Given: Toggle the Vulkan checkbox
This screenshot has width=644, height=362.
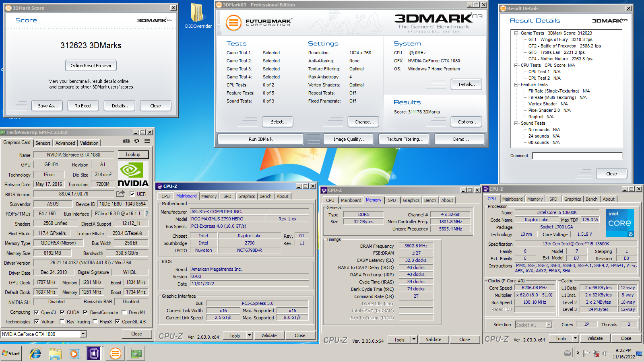Looking at the screenshot, I should (x=37, y=321).
